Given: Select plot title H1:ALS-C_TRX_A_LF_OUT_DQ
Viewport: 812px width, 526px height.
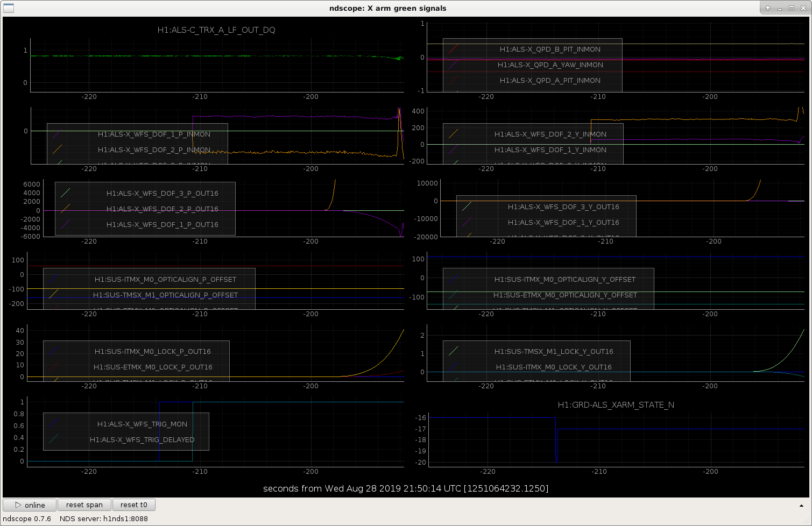Looking at the screenshot, I should point(216,30).
